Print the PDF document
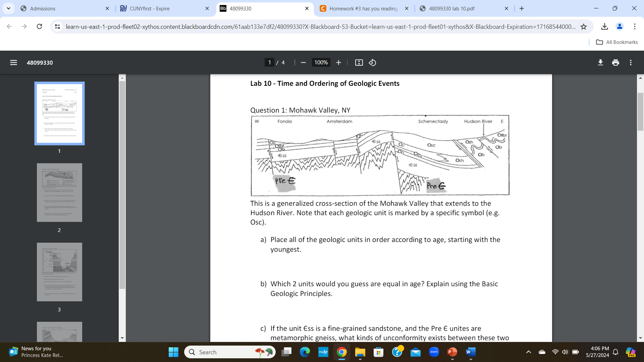 tap(615, 63)
